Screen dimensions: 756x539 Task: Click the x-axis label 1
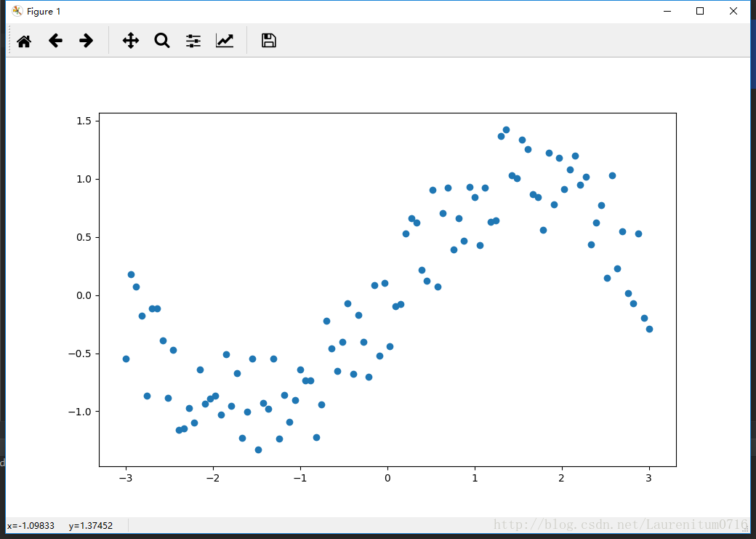point(475,478)
